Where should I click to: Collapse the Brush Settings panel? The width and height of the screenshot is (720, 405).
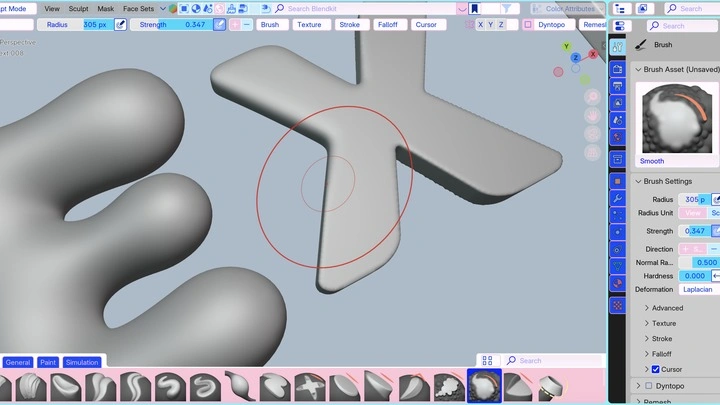tap(638, 181)
